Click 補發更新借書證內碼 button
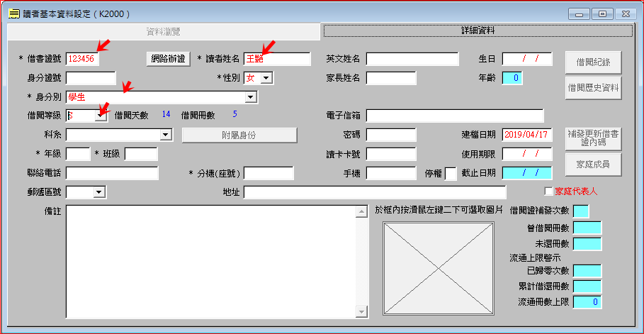The image size is (644, 334). pos(594,138)
